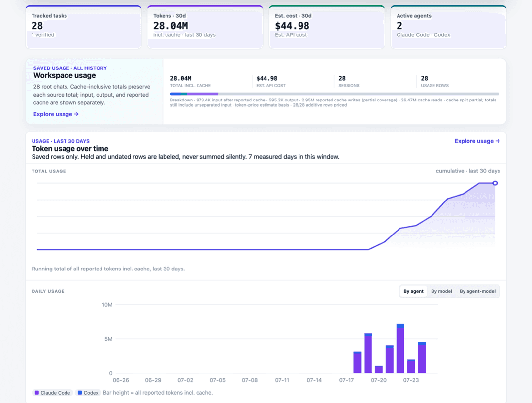
Task: Click the Codex legend swatch
Action: click(80, 393)
